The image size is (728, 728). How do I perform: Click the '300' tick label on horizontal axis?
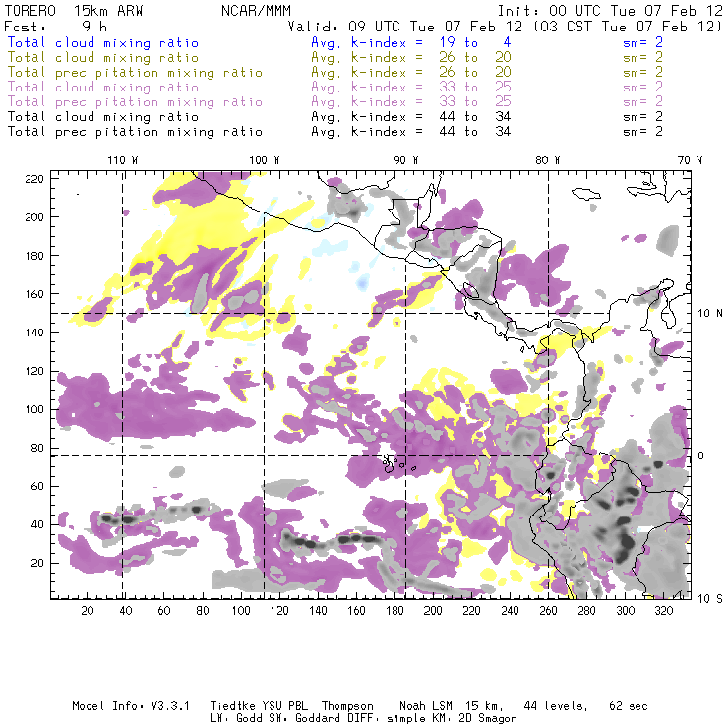click(x=626, y=611)
